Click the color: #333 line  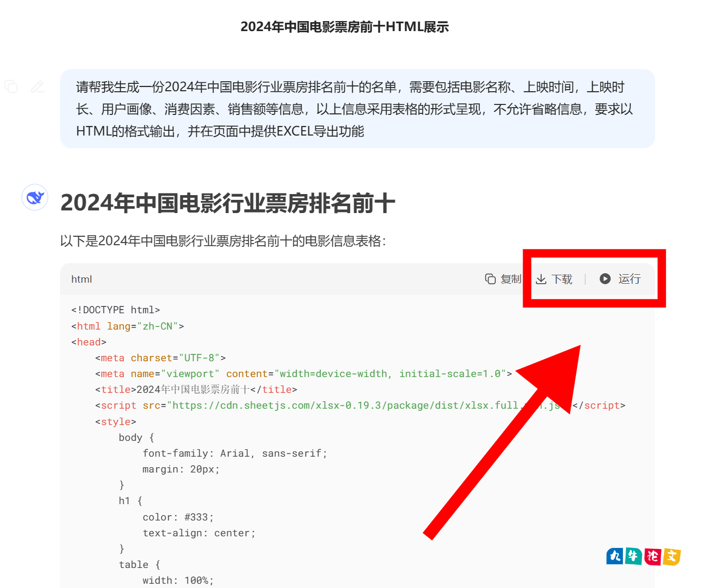point(178,517)
